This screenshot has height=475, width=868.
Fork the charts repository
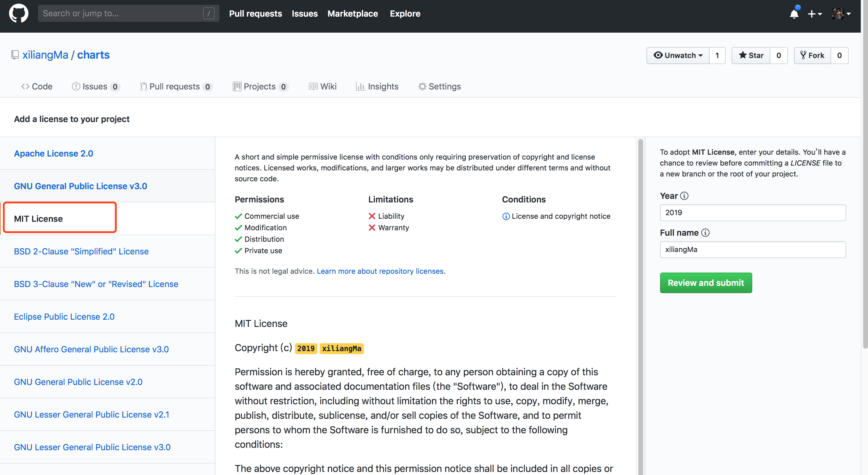click(812, 55)
